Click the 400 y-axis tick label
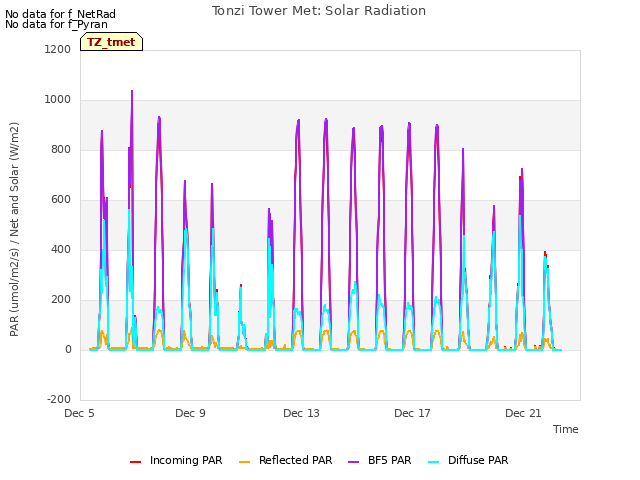The width and height of the screenshot is (640, 480). pyautogui.click(x=61, y=249)
